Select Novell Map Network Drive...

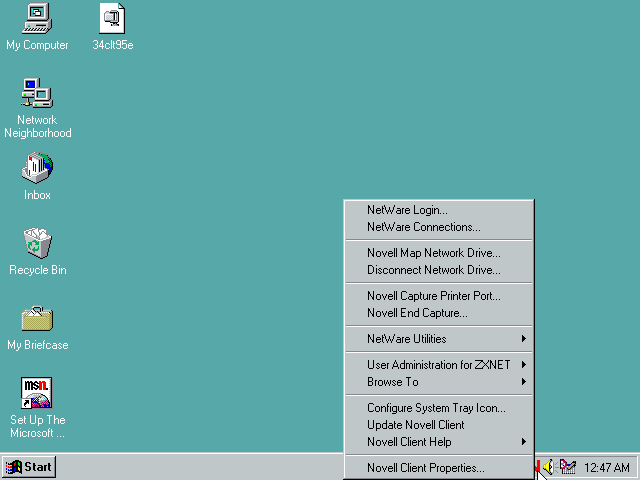tap(439, 253)
